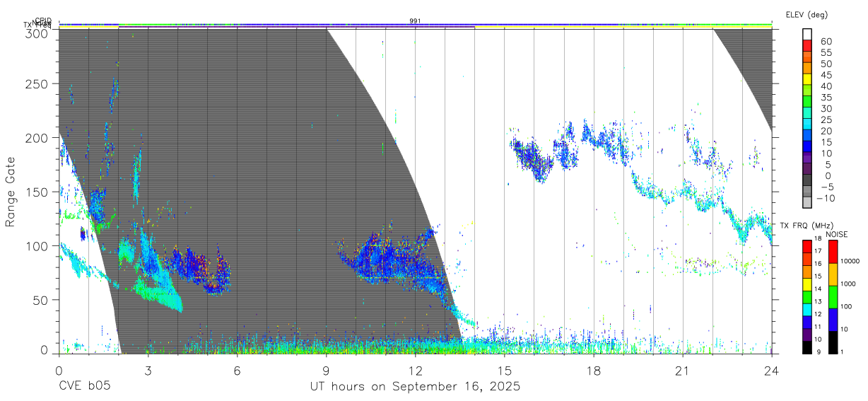Select the orange NOISE swatch between 10000 and 1000
The height and width of the screenshot is (401, 868).
834,274
